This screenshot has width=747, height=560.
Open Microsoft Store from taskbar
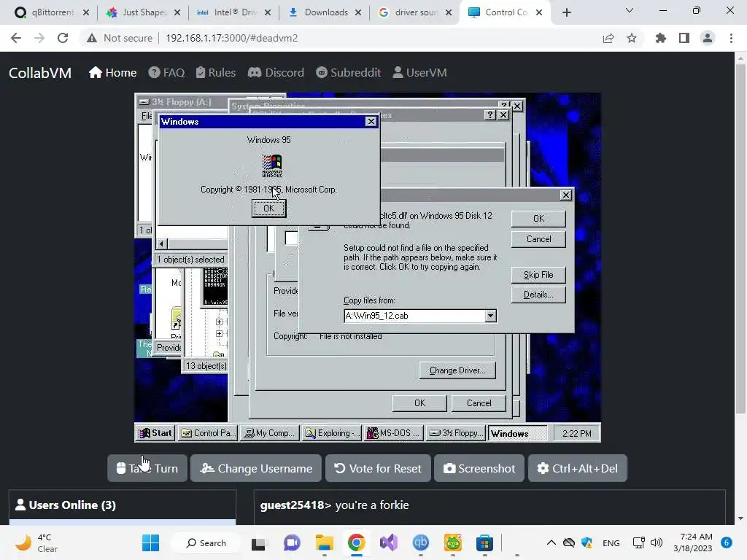(x=484, y=542)
